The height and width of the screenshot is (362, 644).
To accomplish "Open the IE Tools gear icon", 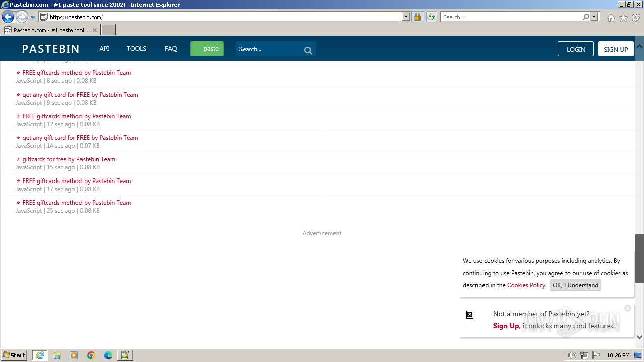I will pos(636,18).
